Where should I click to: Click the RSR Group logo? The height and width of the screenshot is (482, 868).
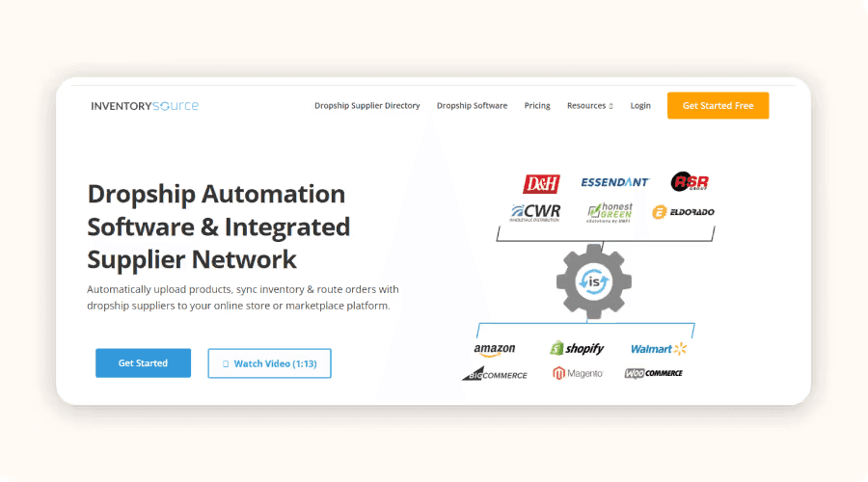690,181
